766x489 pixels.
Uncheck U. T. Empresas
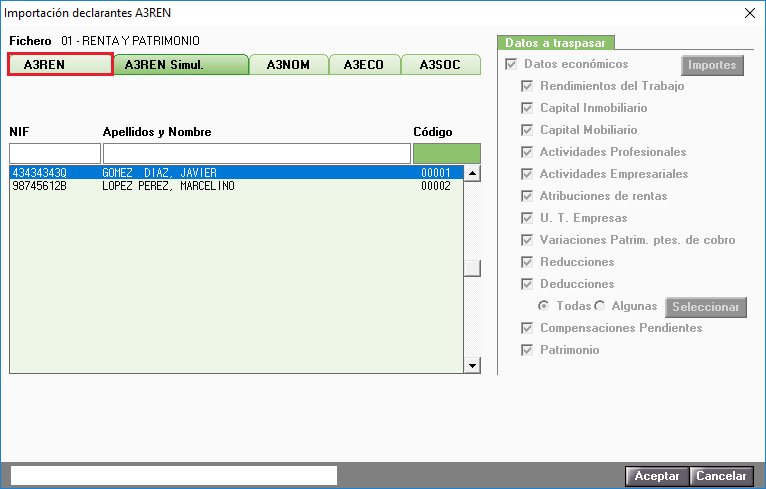pyautogui.click(x=527, y=218)
